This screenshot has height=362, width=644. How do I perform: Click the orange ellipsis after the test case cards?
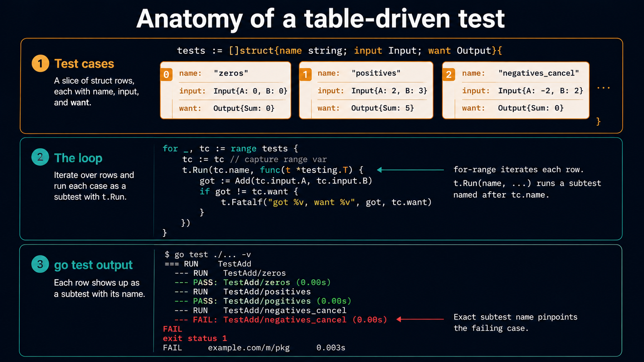(x=603, y=88)
